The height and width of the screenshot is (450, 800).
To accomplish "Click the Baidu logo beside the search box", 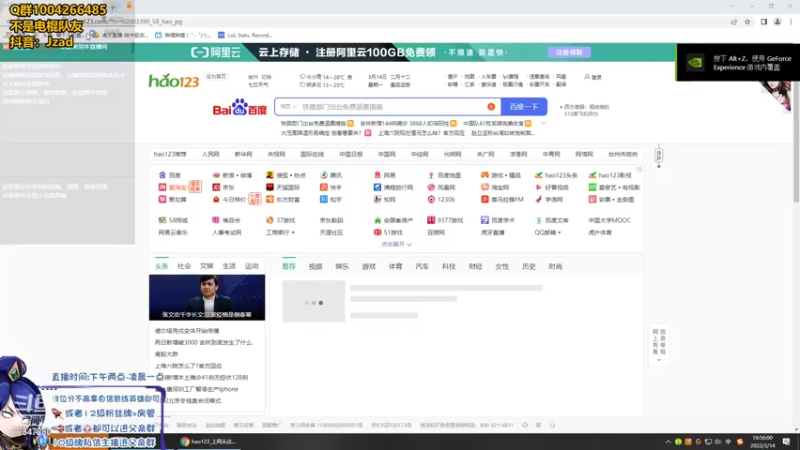I will click(x=240, y=108).
